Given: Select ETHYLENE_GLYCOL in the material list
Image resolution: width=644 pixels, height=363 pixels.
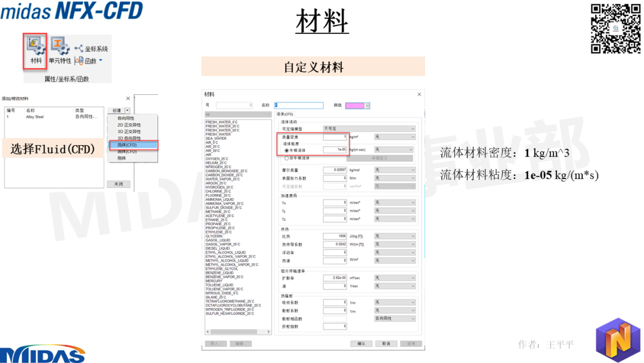Looking at the screenshot, I should pyautogui.click(x=222, y=269).
